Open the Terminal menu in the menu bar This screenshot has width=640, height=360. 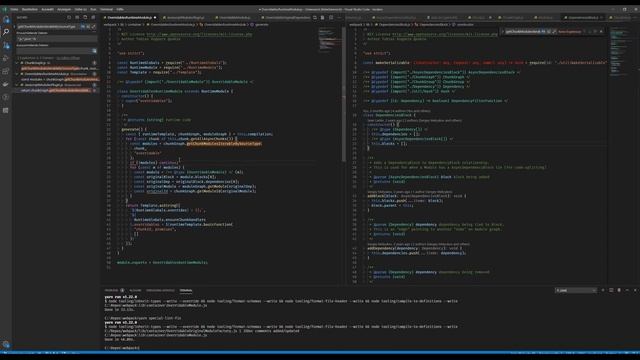click(x=107, y=9)
